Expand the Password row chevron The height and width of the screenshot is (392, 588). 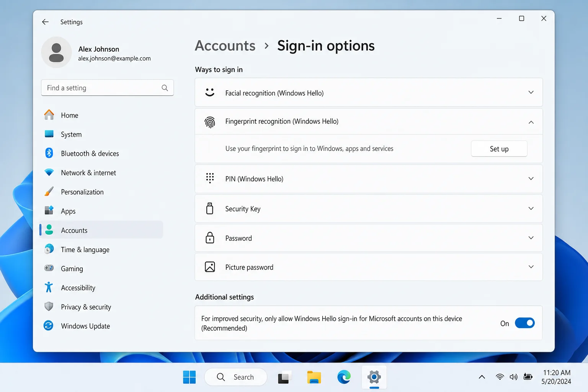point(531,238)
